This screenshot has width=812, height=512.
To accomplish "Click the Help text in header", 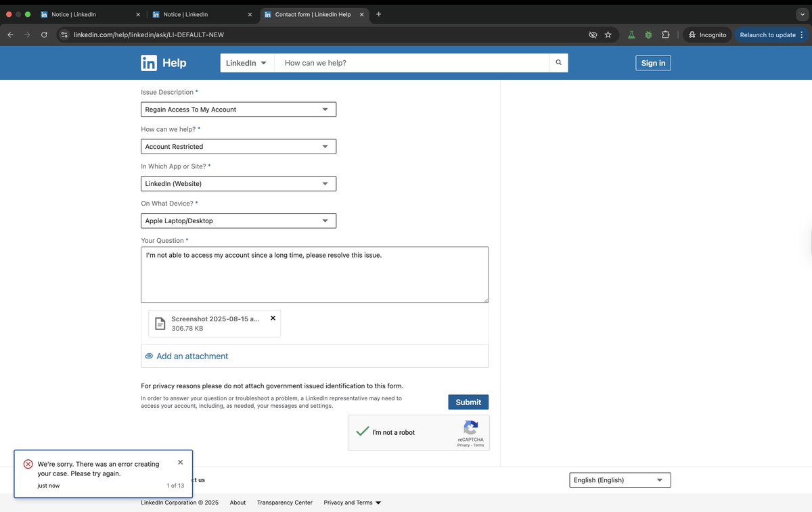I will pyautogui.click(x=174, y=63).
